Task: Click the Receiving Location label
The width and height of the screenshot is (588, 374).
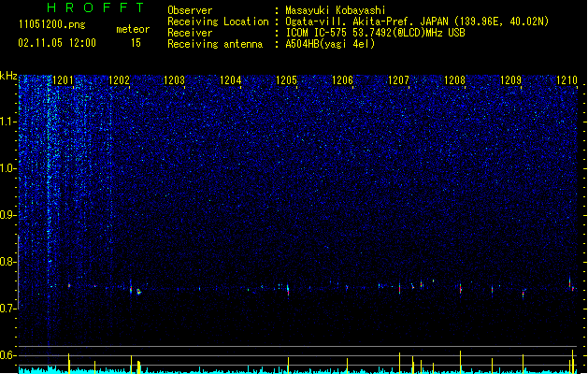Action: (218, 22)
